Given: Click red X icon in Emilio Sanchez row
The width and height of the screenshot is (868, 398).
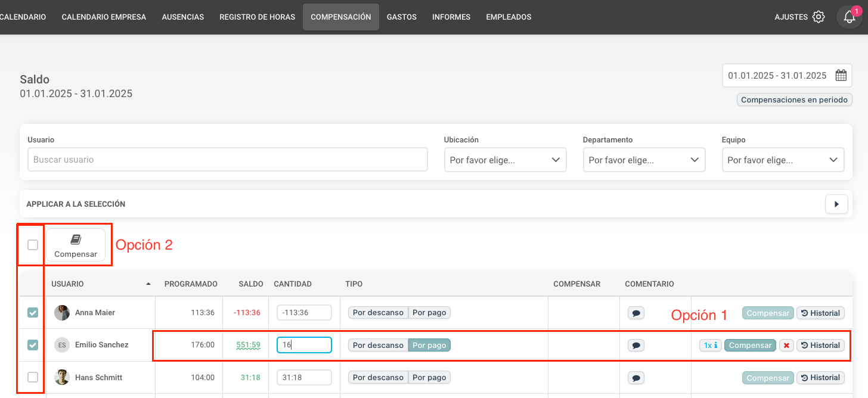Looking at the screenshot, I should (x=786, y=346).
